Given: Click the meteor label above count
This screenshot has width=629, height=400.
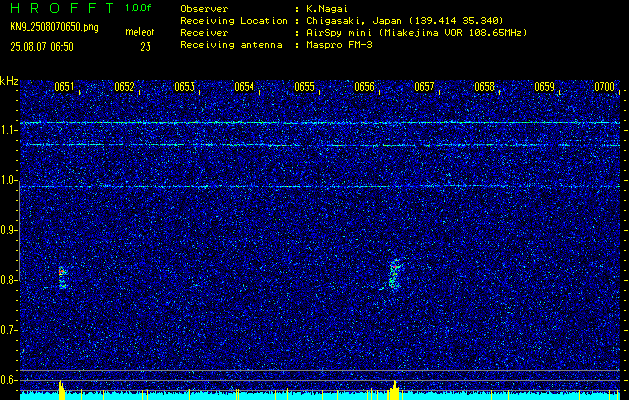Looking at the screenshot, I should (140, 32).
